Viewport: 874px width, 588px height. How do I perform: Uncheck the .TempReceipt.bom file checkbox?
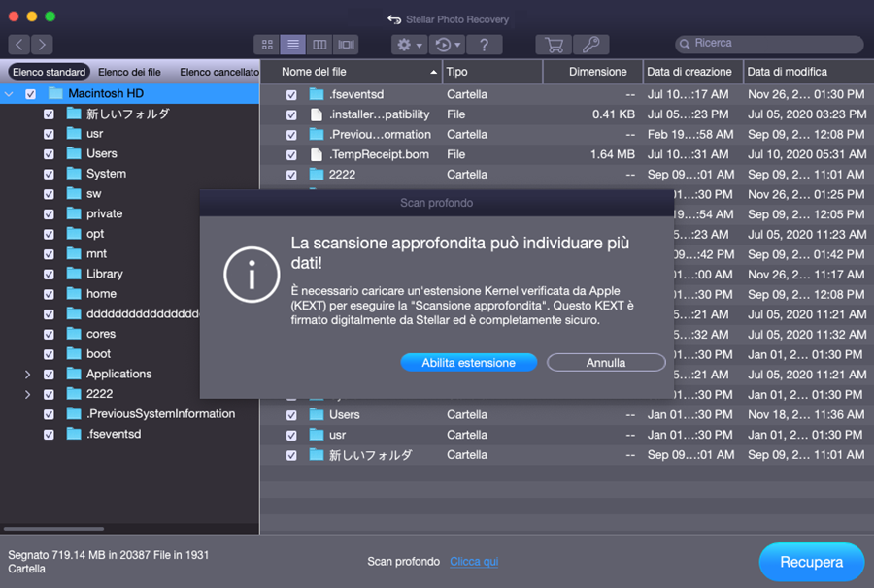[x=291, y=154]
